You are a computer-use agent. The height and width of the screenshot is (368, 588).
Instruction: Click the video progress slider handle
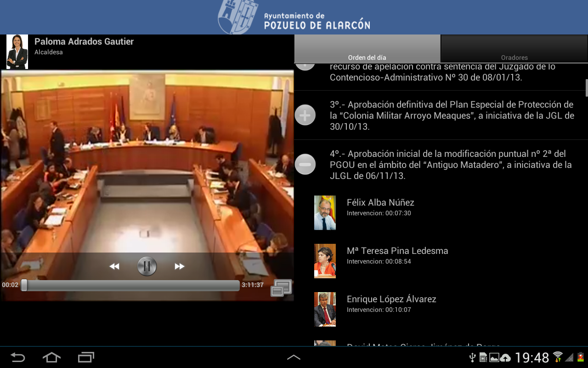click(24, 285)
